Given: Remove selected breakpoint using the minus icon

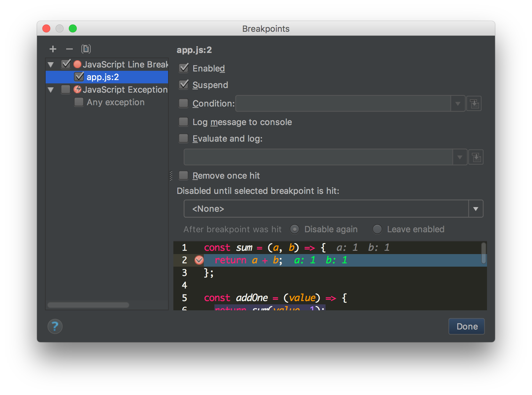Looking at the screenshot, I should click(x=69, y=49).
